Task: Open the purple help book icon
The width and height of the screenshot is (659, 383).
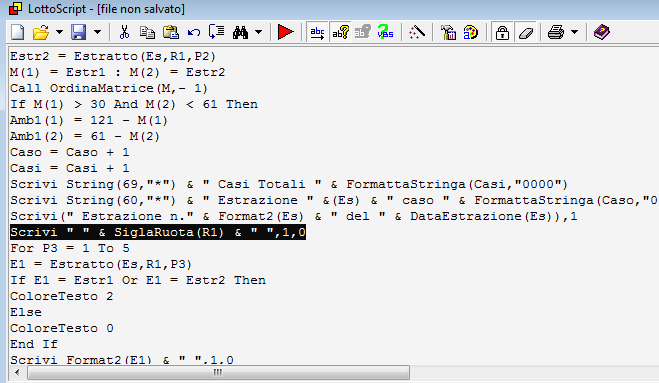Action: tap(601, 32)
